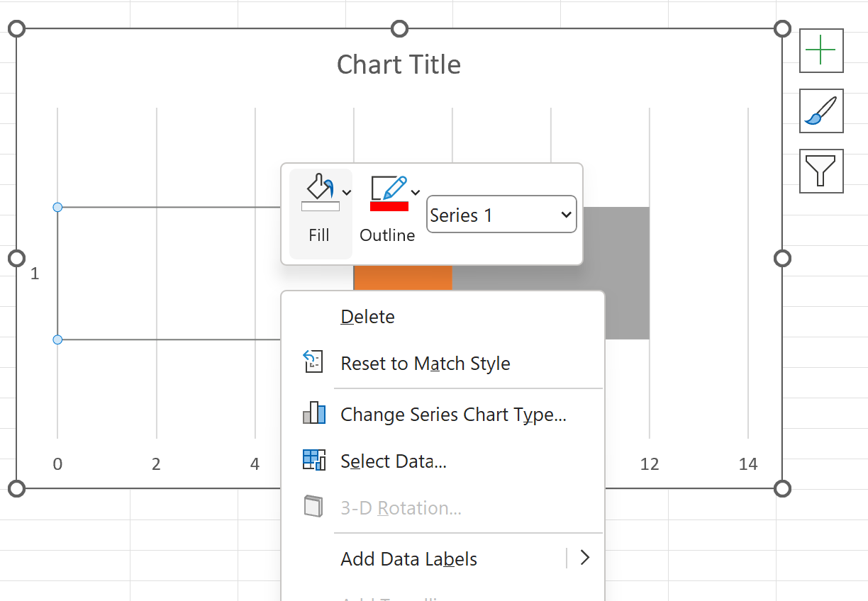The image size is (868, 601).
Task: Choose Delete from the context menu
Action: (x=368, y=317)
